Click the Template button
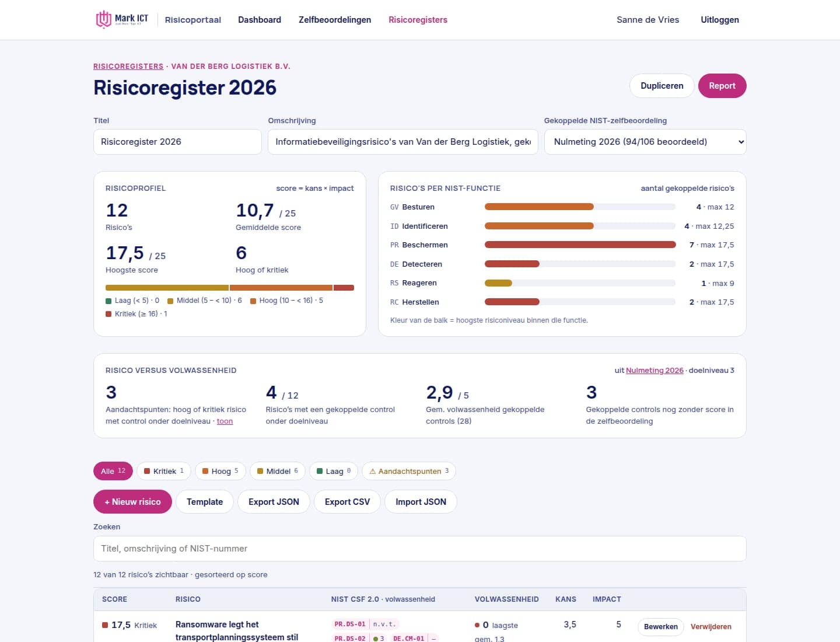840x642 pixels. click(205, 502)
